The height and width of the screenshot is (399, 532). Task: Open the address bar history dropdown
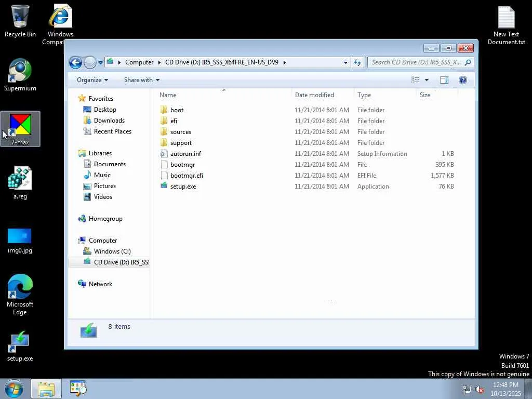(345, 62)
